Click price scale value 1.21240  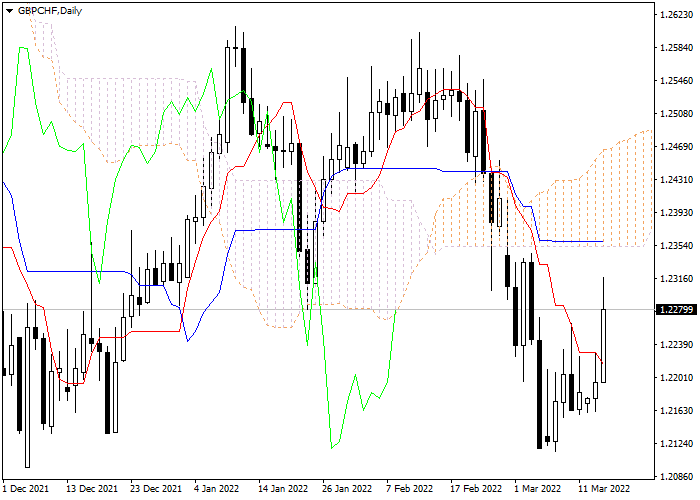(x=676, y=444)
